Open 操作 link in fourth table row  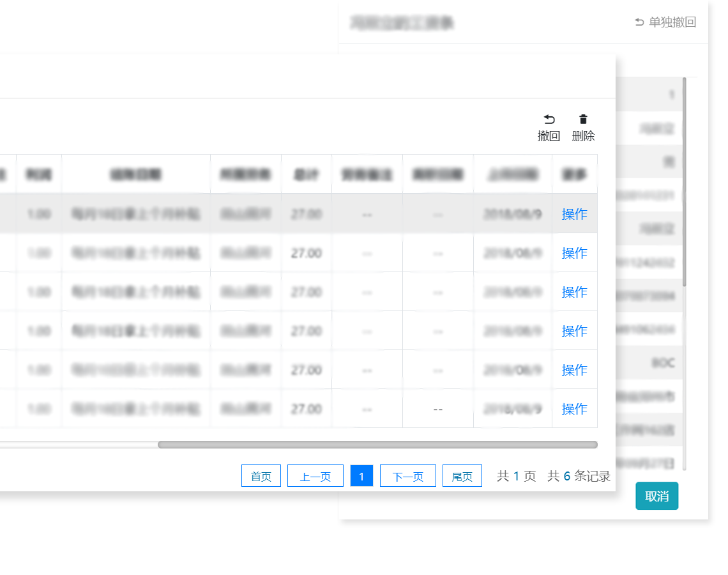[574, 331]
